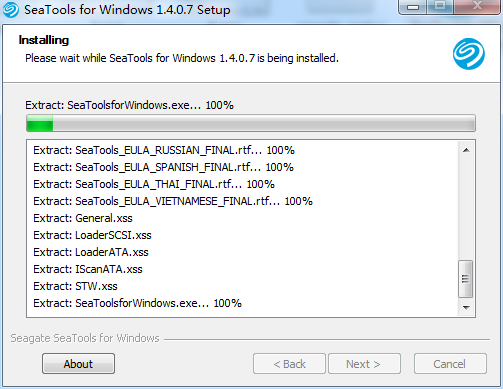Click the scrollbar track above the thumb
This screenshot has width=503, height=389.
pos(466,209)
